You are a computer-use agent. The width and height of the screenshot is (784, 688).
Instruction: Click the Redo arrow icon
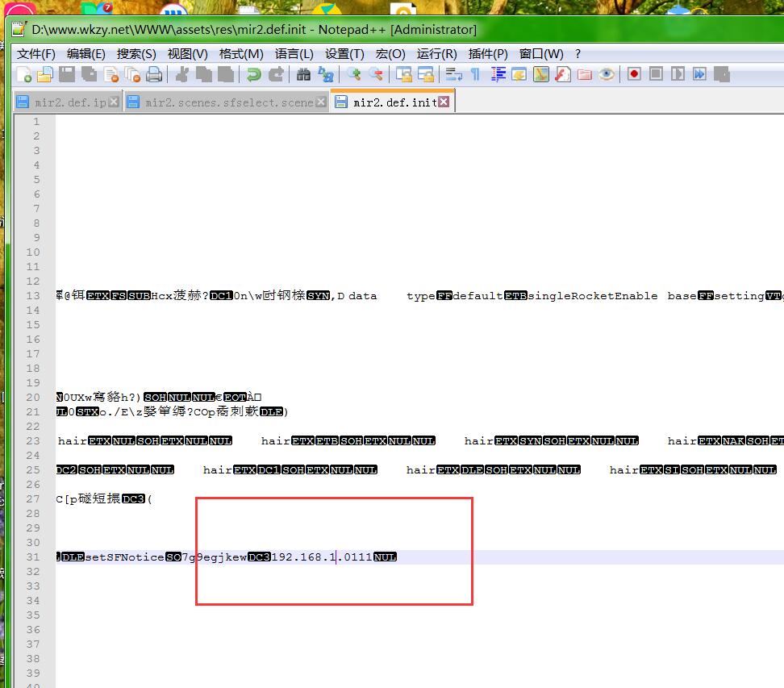276,75
